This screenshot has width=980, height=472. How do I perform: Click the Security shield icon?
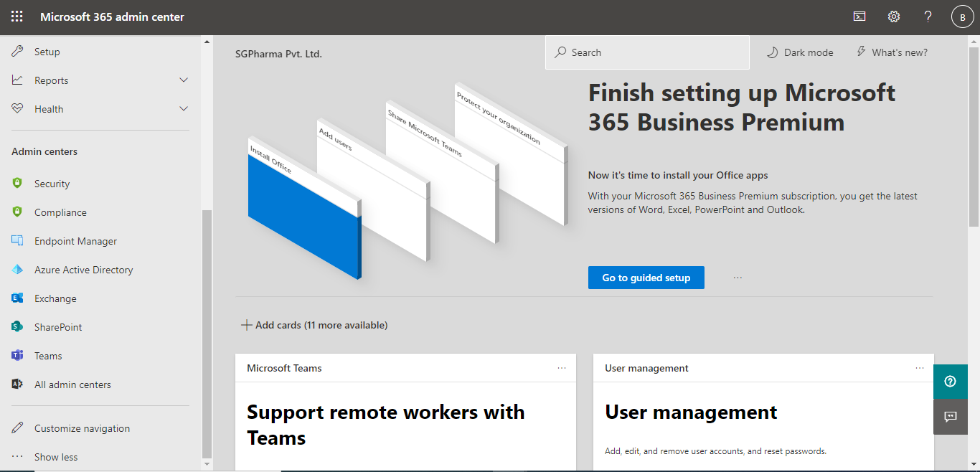(x=18, y=184)
